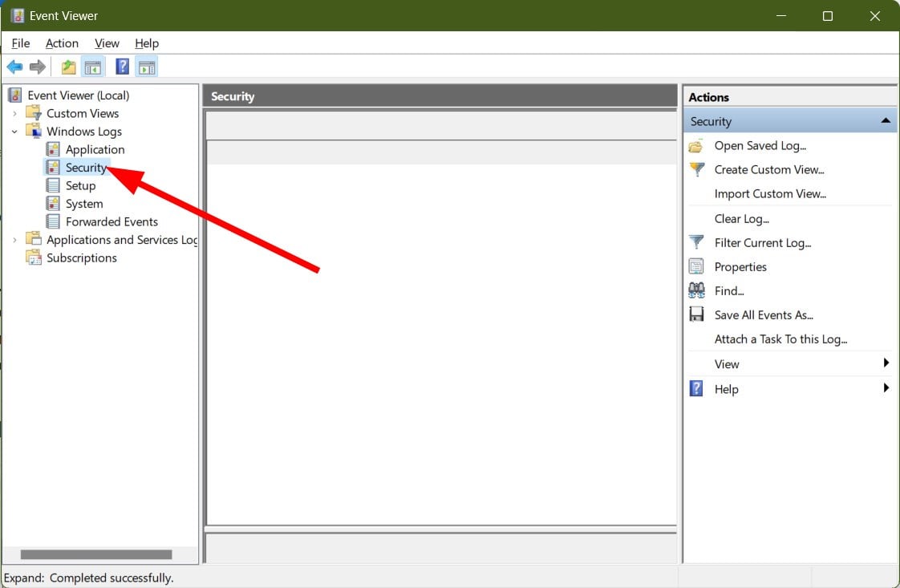Image resolution: width=900 pixels, height=588 pixels.
Task: Click the Help question mark icon in Actions
Action: point(696,389)
